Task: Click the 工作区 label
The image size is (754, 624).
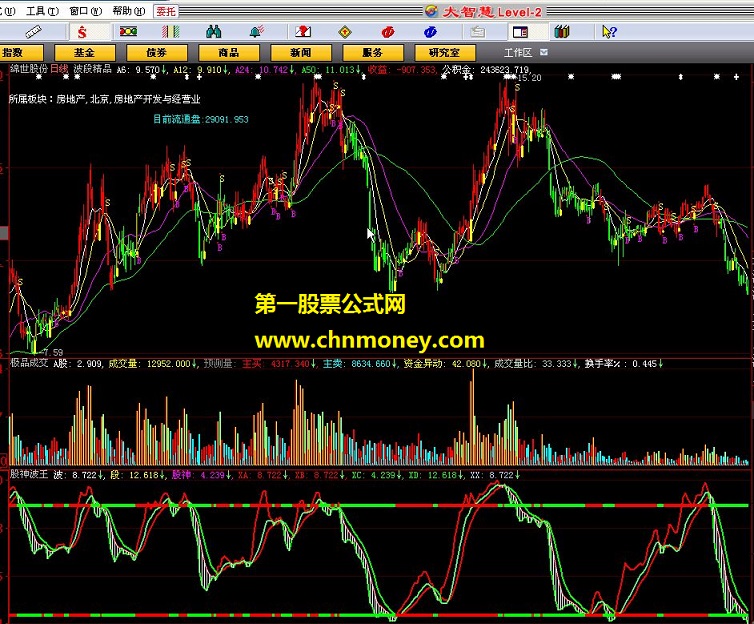Action: 518,52
